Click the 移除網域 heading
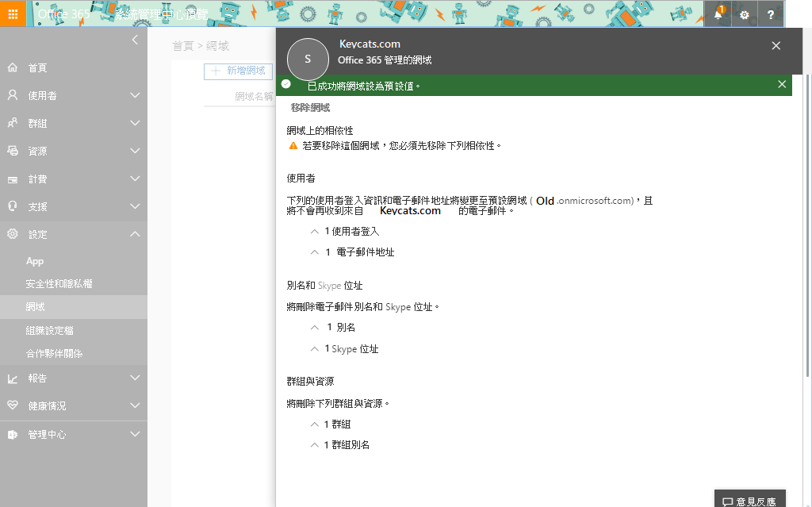Image resolution: width=812 pixels, height=507 pixels. (310, 108)
